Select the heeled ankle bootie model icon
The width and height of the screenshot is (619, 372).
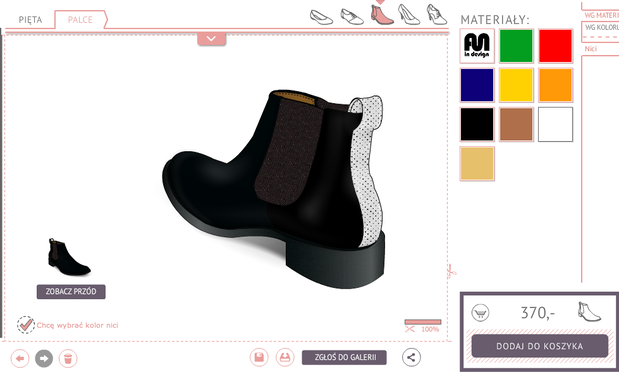[437, 15]
